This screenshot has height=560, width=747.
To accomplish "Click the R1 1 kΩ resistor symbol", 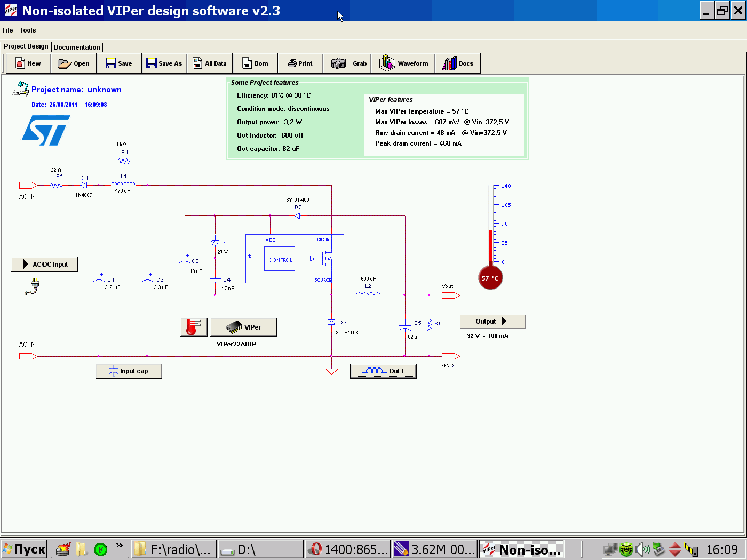I will pyautogui.click(x=124, y=161).
